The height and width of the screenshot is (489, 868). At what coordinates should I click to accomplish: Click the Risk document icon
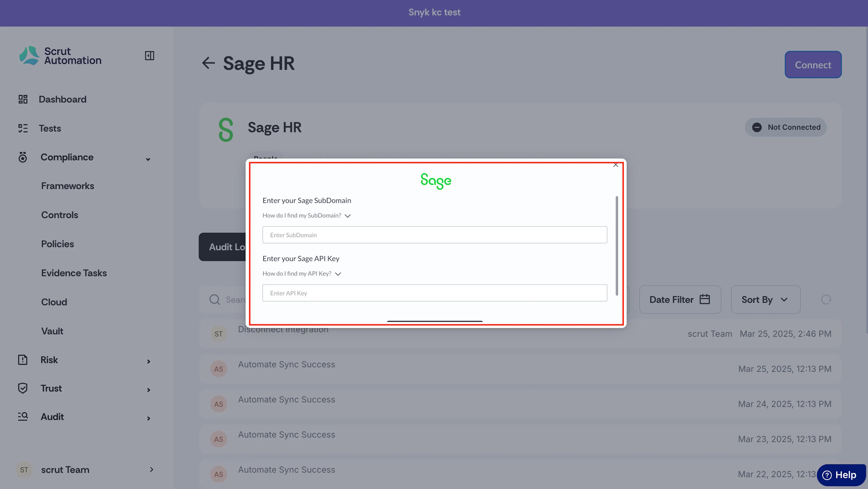[23, 360]
